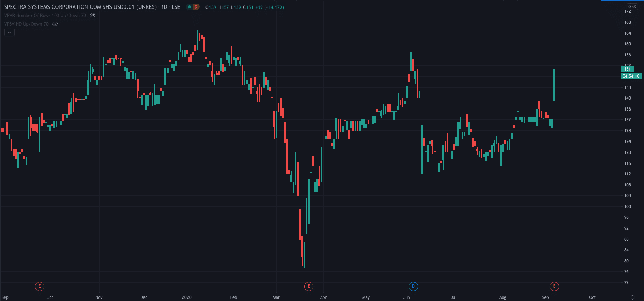
Task: Click the 88 price scale label
Action: (626, 239)
